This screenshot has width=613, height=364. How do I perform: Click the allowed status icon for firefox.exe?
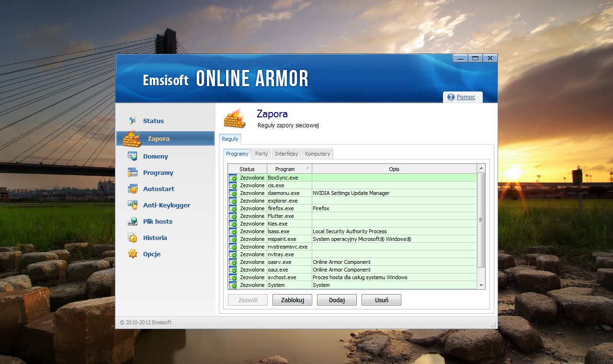coord(233,208)
